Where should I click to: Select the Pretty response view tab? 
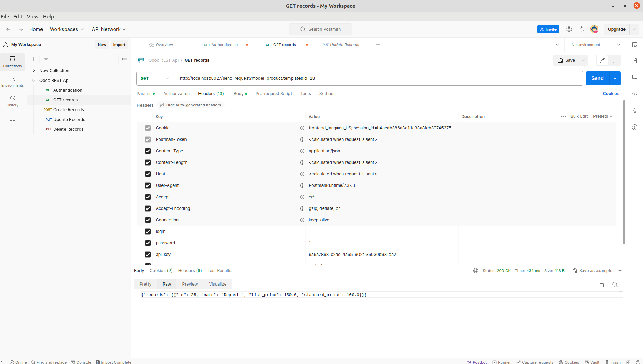(145, 284)
